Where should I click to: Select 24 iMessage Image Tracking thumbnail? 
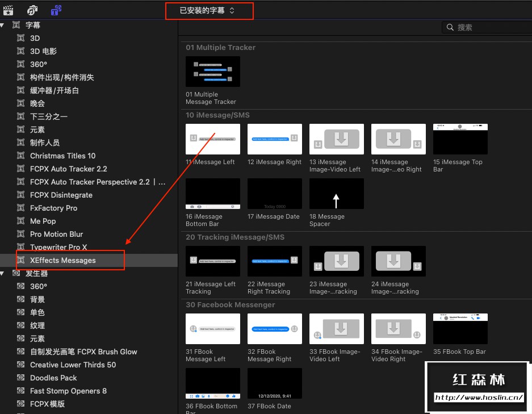coord(399,261)
